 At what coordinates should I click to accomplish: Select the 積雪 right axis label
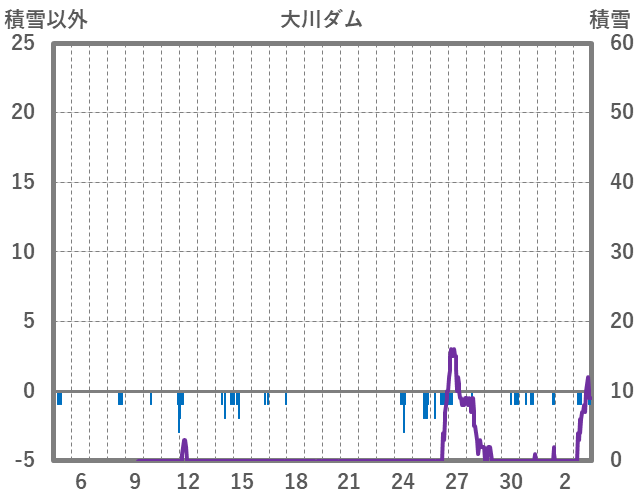pyautogui.click(x=609, y=19)
